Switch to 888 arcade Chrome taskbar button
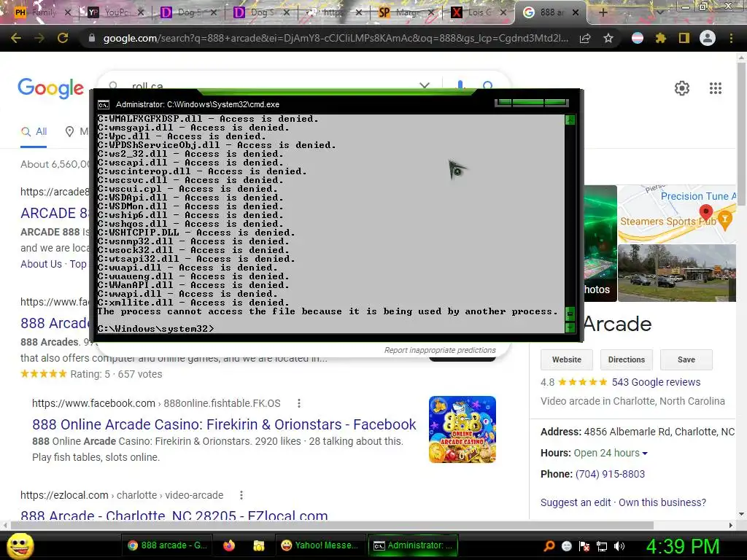The height and width of the screenshot is (560, 747). 167,545
